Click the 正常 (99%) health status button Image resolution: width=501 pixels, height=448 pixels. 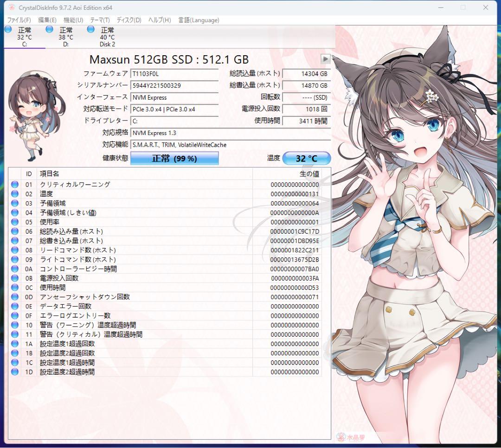point(174,158)
